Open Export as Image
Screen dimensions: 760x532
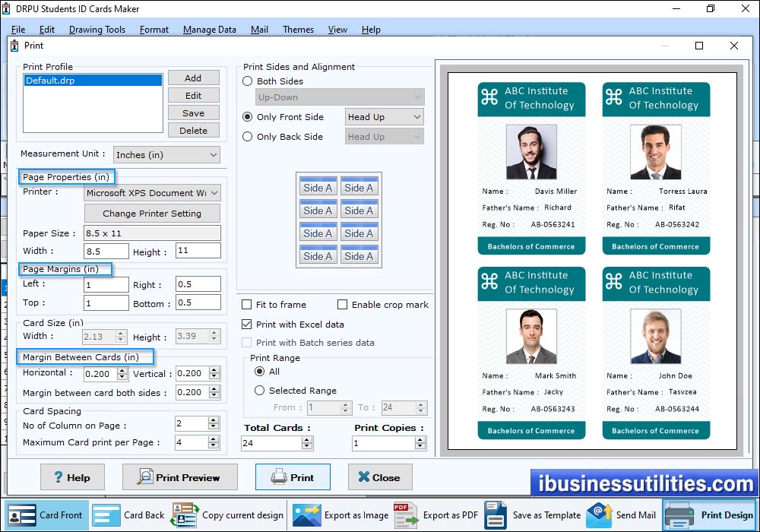342,515
